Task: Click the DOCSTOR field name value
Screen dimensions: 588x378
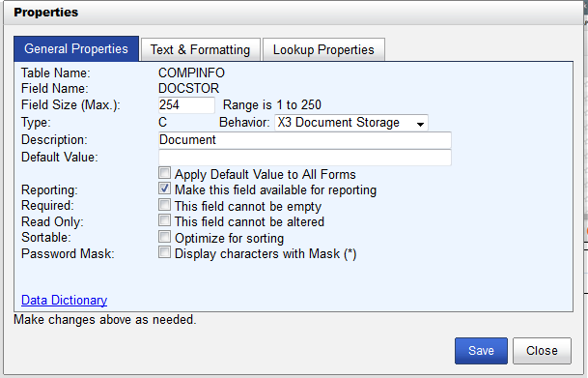Action: (x=188, y=89)
